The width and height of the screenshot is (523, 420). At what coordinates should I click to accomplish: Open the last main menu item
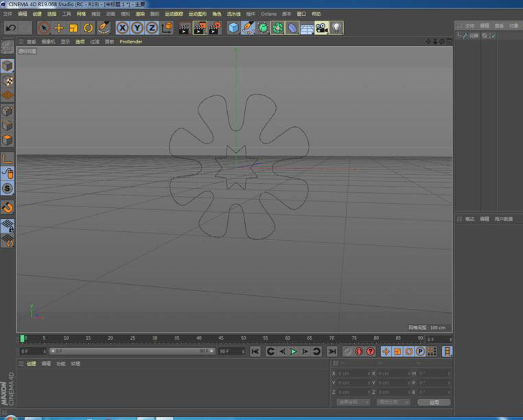click(316, 14)
